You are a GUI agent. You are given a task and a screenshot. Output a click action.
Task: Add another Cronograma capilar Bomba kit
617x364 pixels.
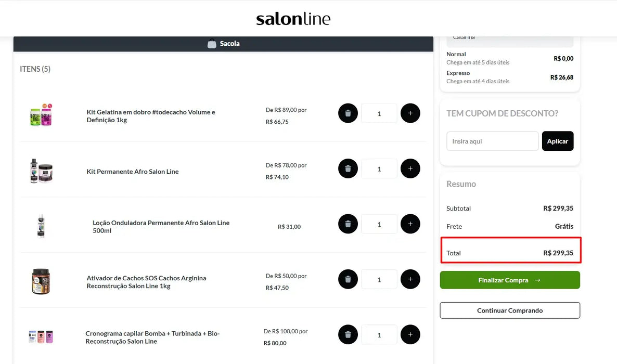coord(410,335)
